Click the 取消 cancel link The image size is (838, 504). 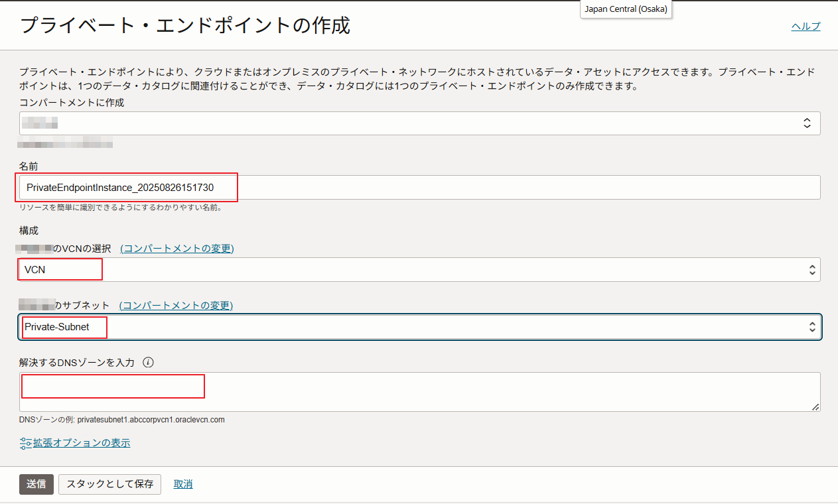point(183,484)
